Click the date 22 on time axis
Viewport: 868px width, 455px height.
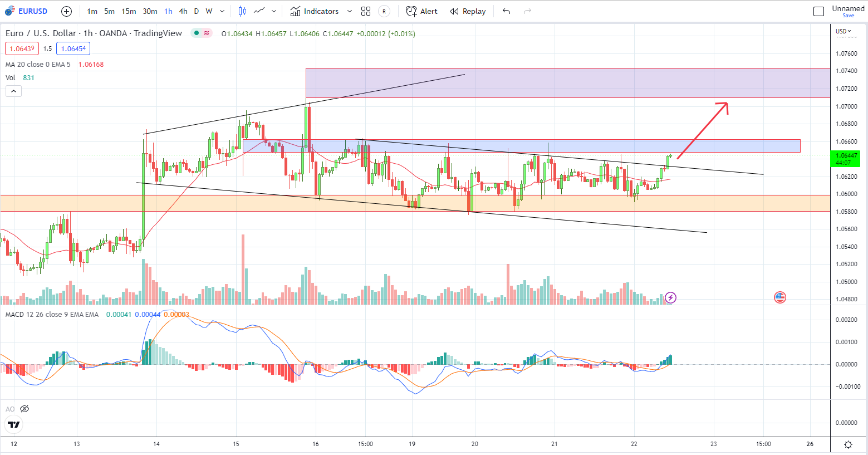click(x=634, y=444)
